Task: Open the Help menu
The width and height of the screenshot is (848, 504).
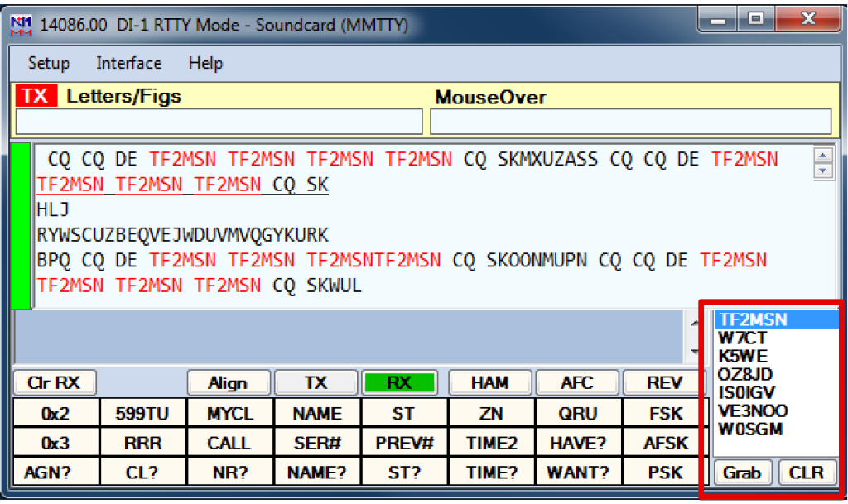Action: pos(205,64)
